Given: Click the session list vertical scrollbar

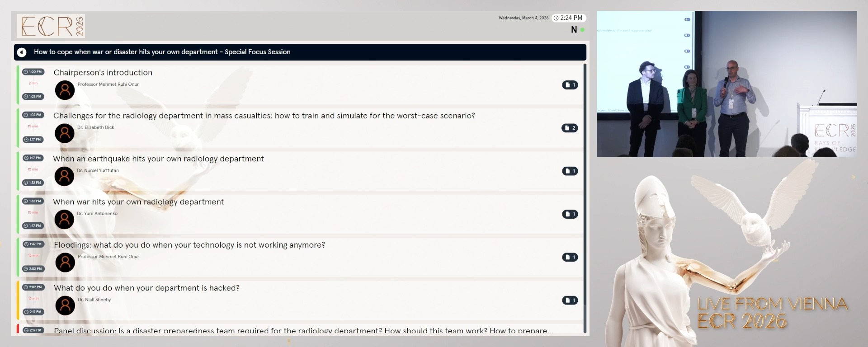Looking at the screenshot, I should coord(585,198).
